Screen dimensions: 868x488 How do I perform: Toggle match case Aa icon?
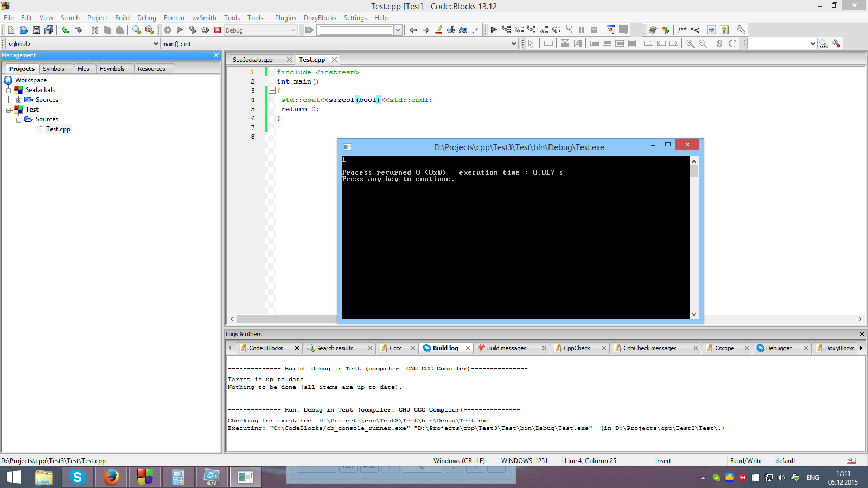click(x=463, y=30)
